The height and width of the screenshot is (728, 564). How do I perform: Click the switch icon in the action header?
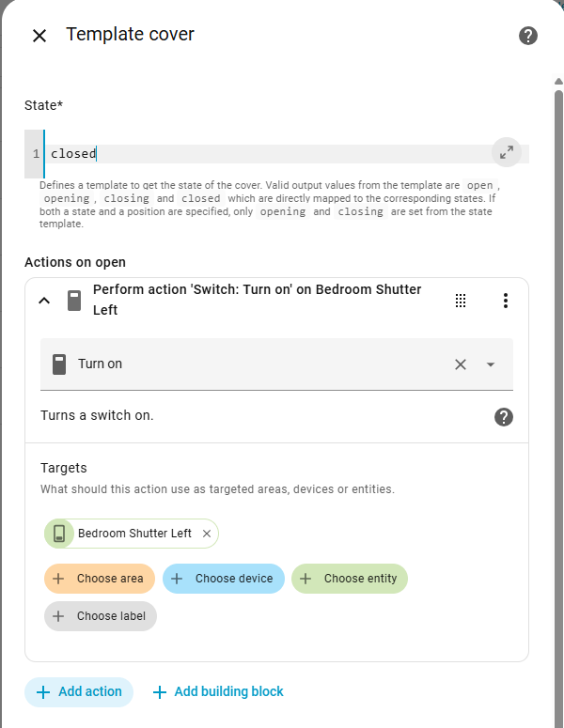click(x=74, y=301)
